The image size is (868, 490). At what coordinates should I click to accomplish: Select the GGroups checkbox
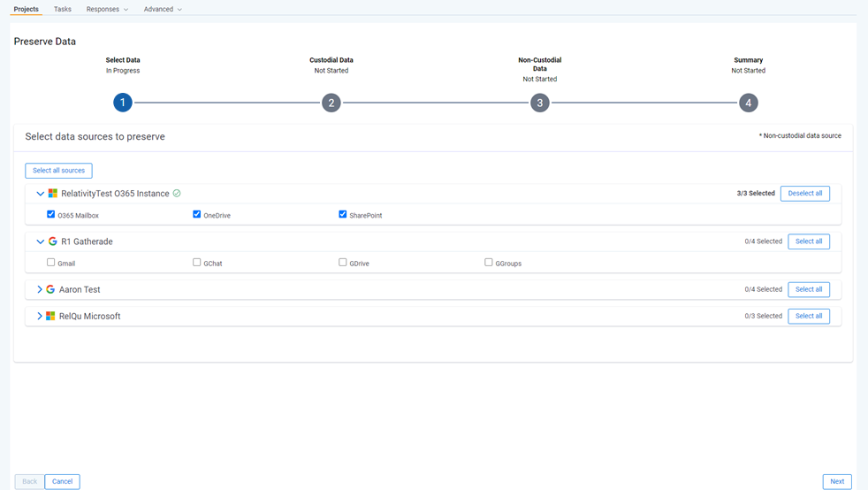click(488, 263)
